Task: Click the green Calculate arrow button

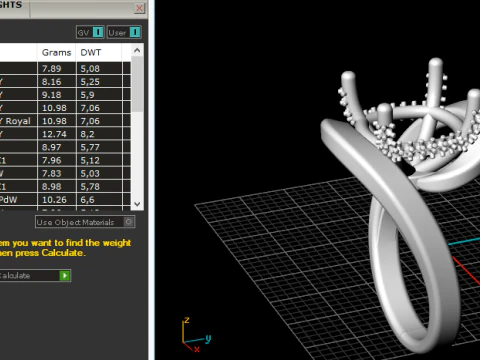Action: [x=65, y=276]
